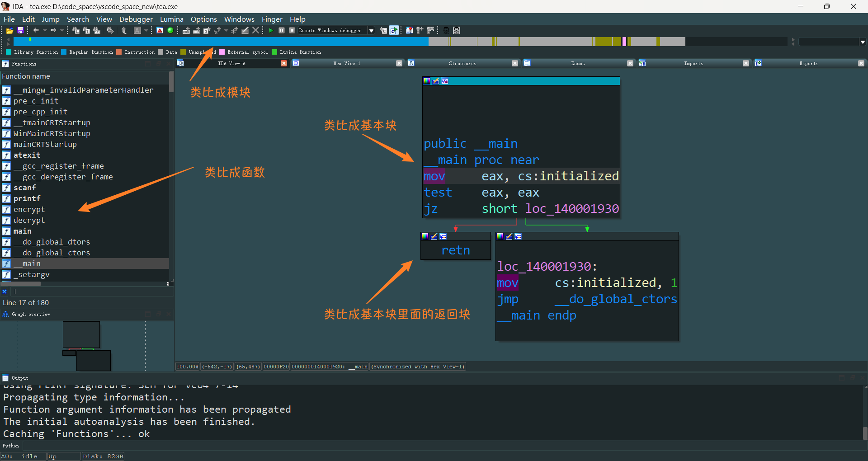The image size is (868, 461).
Task: Switch to the Hex View-1 tab
Action: [347, 63]
